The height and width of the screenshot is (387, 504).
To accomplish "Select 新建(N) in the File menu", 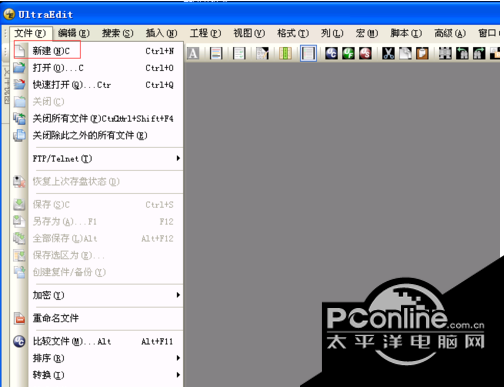I will coord(97,51).
